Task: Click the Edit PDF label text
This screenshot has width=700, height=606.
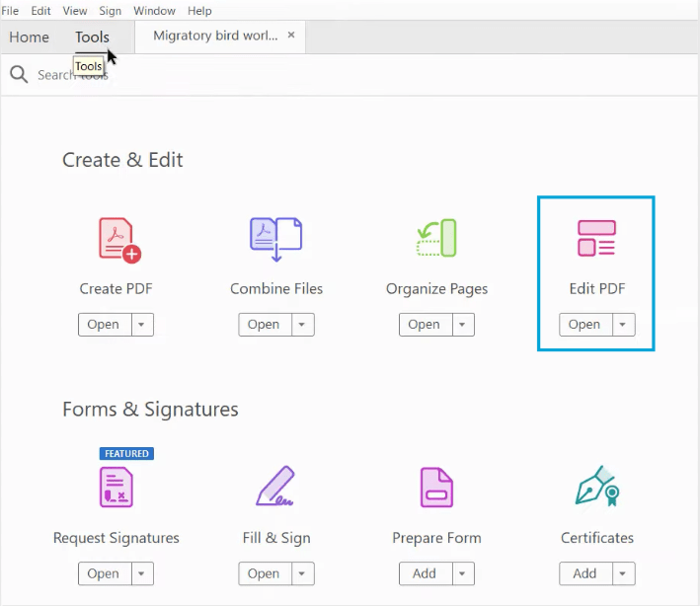Action: tap(597, 289)
